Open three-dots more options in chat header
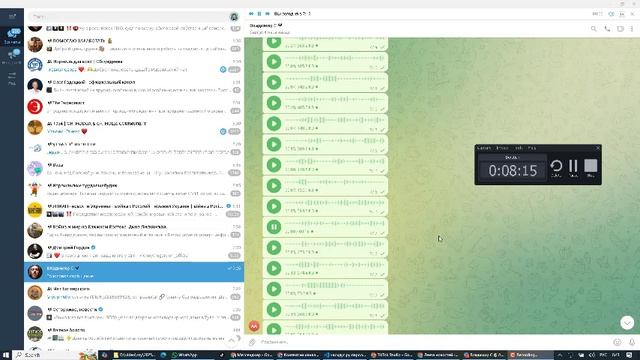640x360 pixels. 632,29
